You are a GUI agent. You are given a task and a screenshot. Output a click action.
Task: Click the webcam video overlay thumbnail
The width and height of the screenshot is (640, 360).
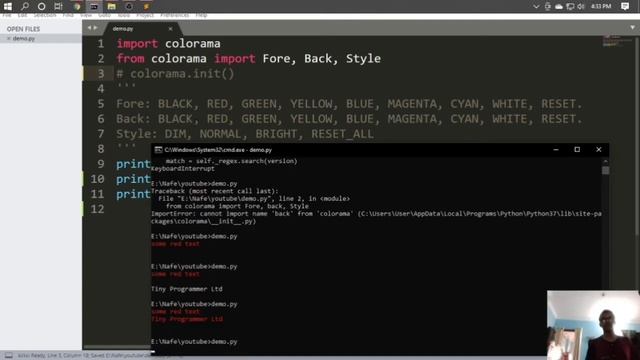click(593, 325)
